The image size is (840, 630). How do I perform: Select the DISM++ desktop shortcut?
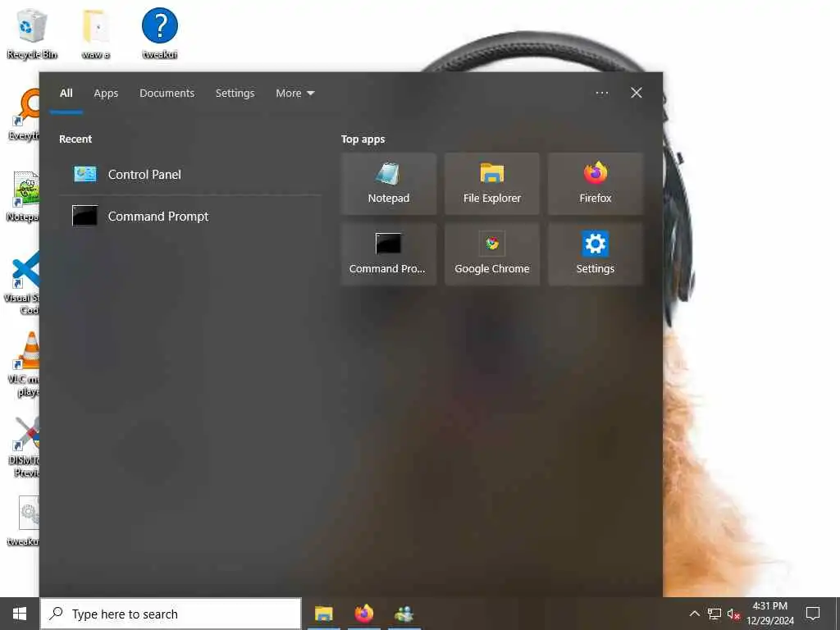point(25,447)
